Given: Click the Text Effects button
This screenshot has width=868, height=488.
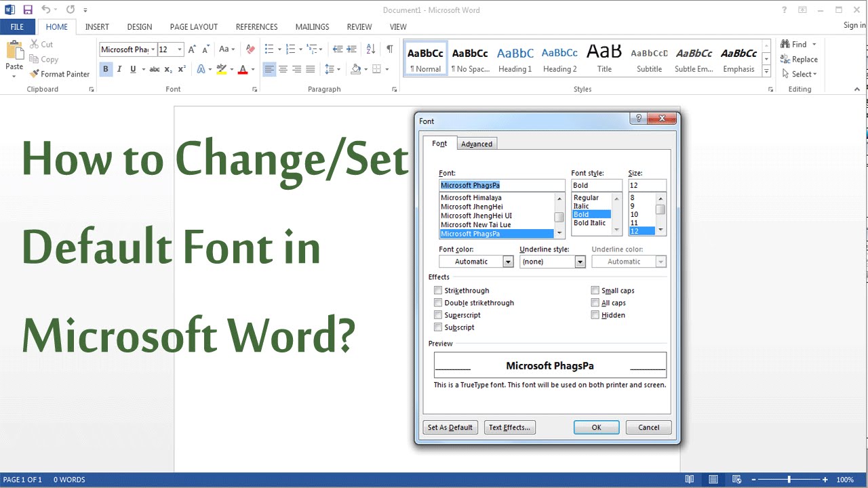Looking at the screenshot, I should coord(510,428).
